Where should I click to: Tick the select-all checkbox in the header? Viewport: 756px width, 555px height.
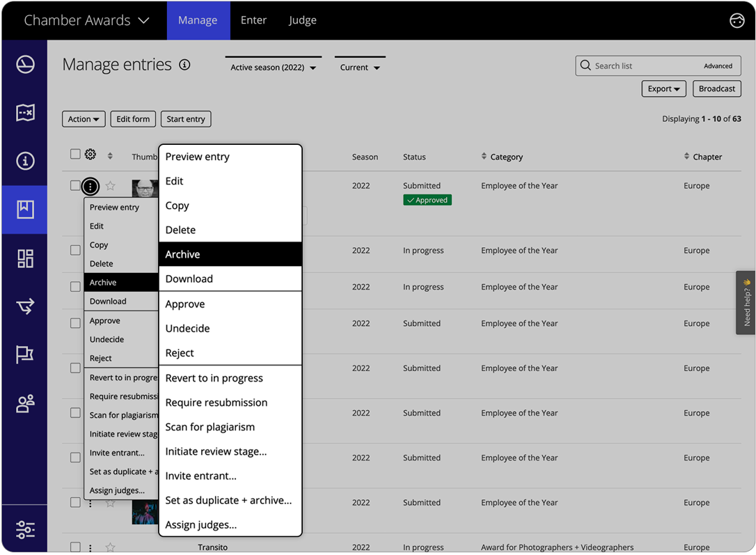[75, 154]
